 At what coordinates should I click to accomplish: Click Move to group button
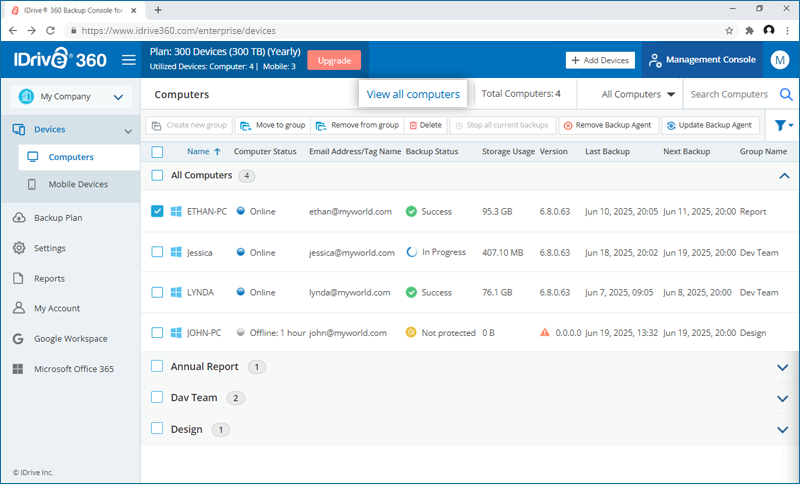(x=273, y=125)
